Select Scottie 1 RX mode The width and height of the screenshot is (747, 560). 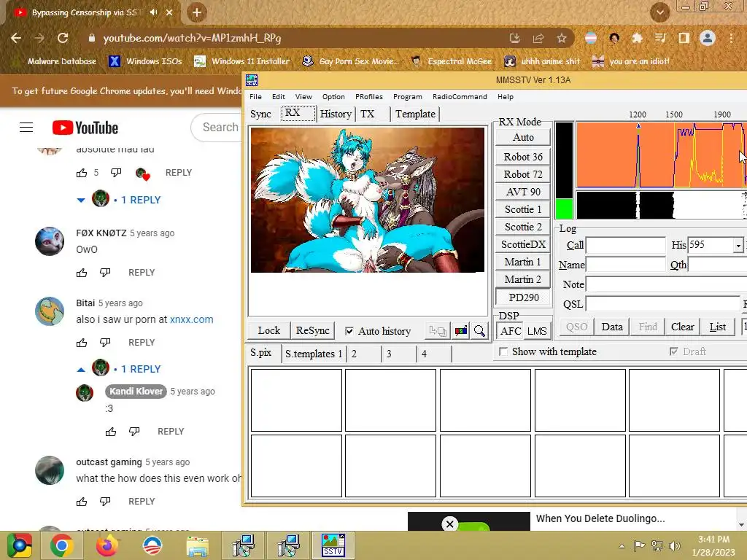[523, 209]
